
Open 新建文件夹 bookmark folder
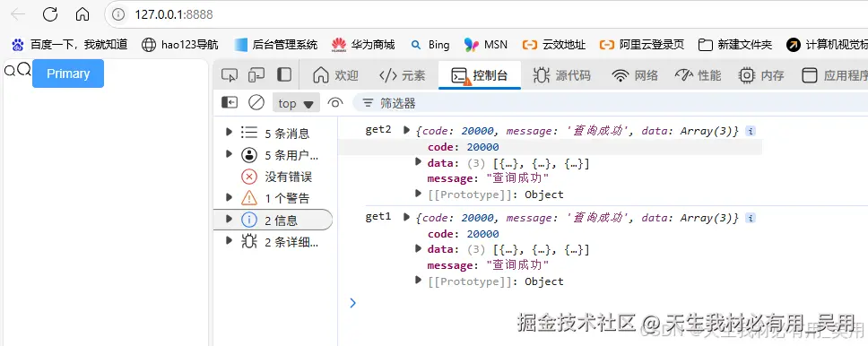pyautogui.click(x=735, y=45)
